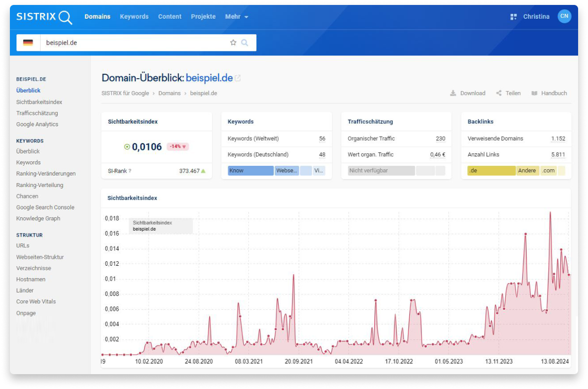Click the Christina account name
The image size is (588, 389).
point(536,17)
